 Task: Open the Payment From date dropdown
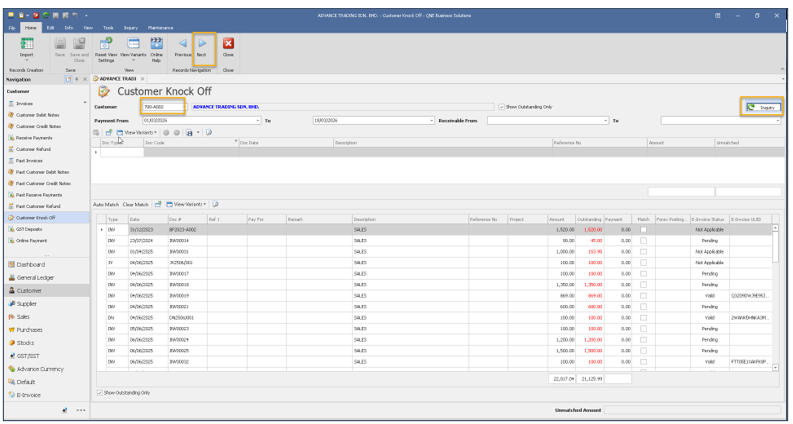[x=255, y=119]
